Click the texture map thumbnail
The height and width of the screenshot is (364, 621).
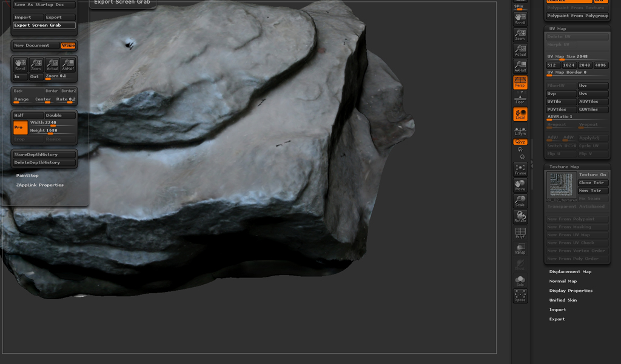coord(561,185)
